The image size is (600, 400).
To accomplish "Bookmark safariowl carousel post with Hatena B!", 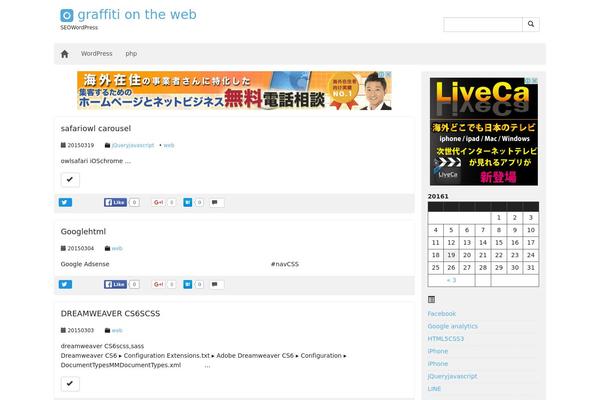I will [x=188, y=202].
